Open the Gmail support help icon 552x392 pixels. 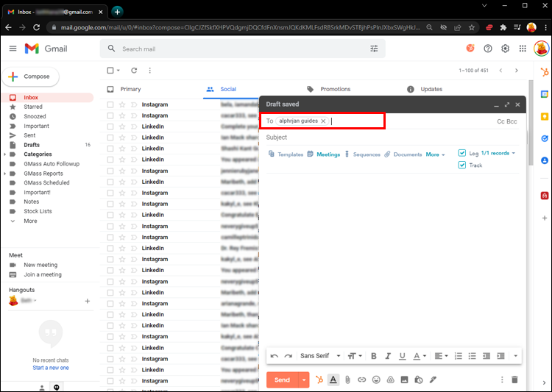tap(487, 49)
